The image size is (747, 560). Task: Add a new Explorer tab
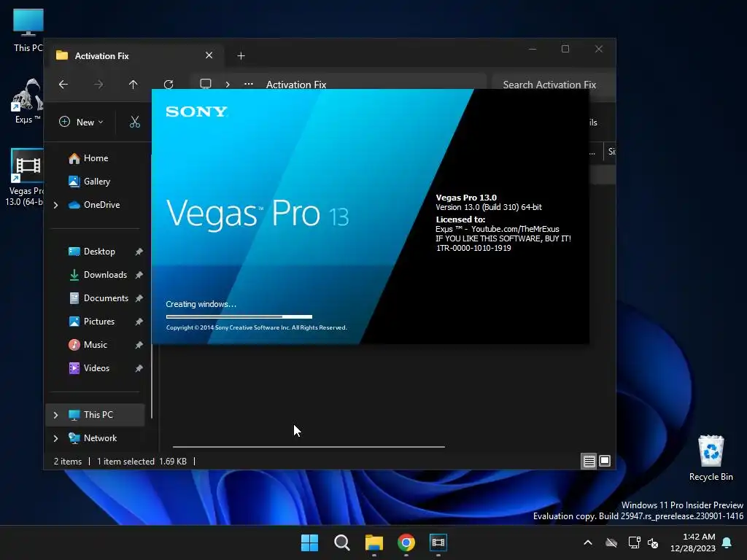[x=241, y=56]
